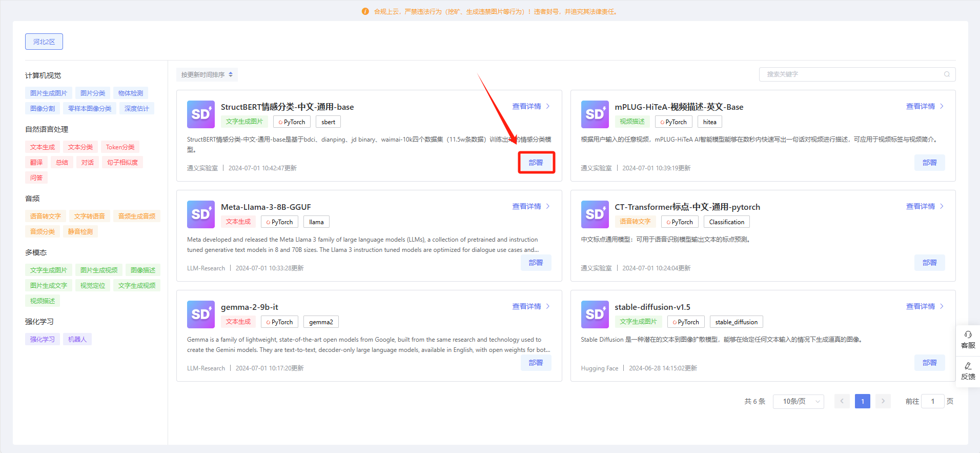
Task: Expand details chevron for StructBERT card
Action: 547,106
